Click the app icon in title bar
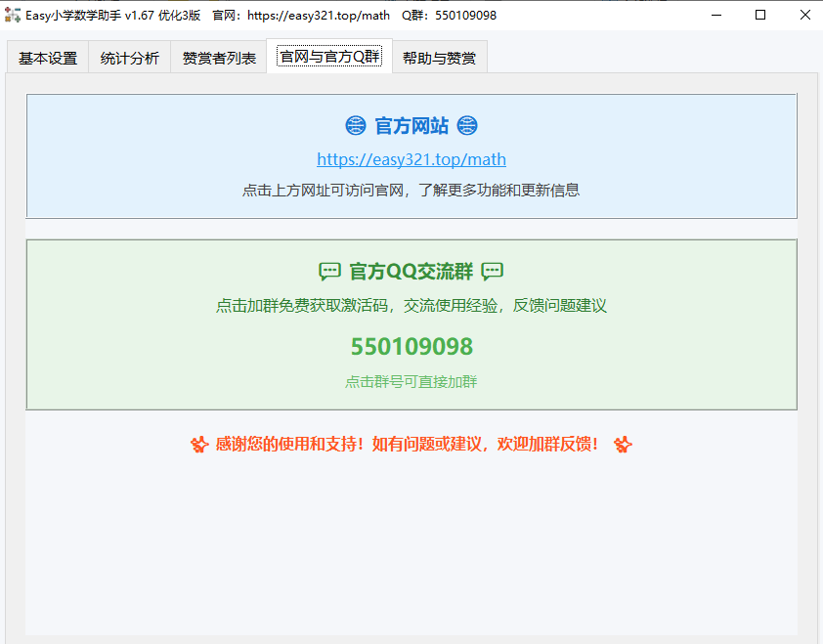The width and height of the screenshot is (823, 644). click(x=13, y=15)
